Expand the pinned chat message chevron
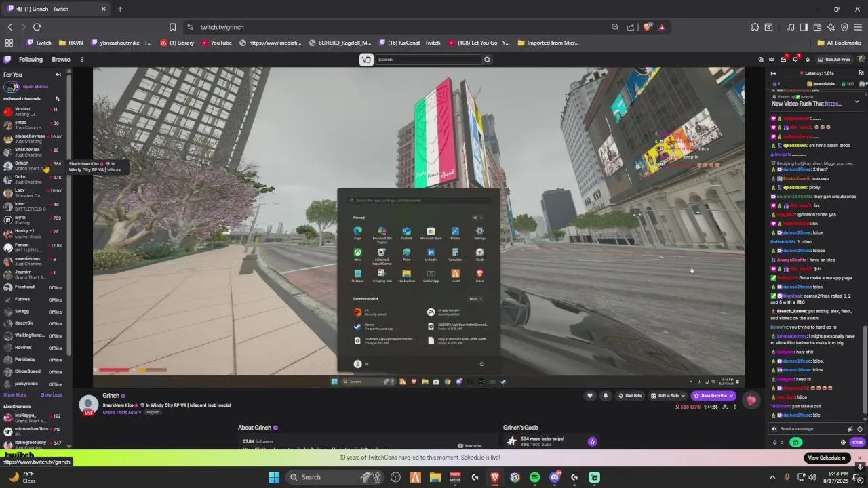868x488 pixels. (856, 102)
